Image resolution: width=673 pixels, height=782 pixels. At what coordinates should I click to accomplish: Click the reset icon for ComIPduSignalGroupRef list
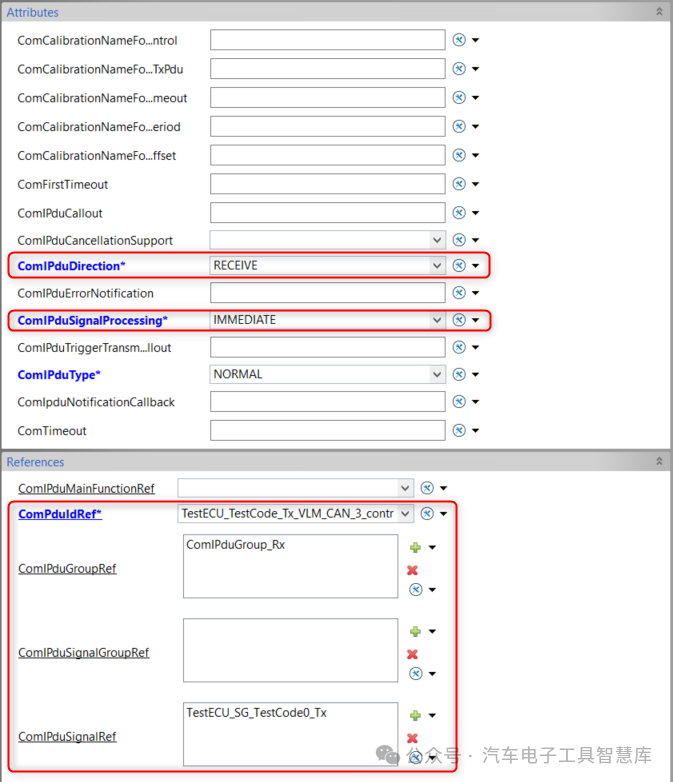(416, 674)
